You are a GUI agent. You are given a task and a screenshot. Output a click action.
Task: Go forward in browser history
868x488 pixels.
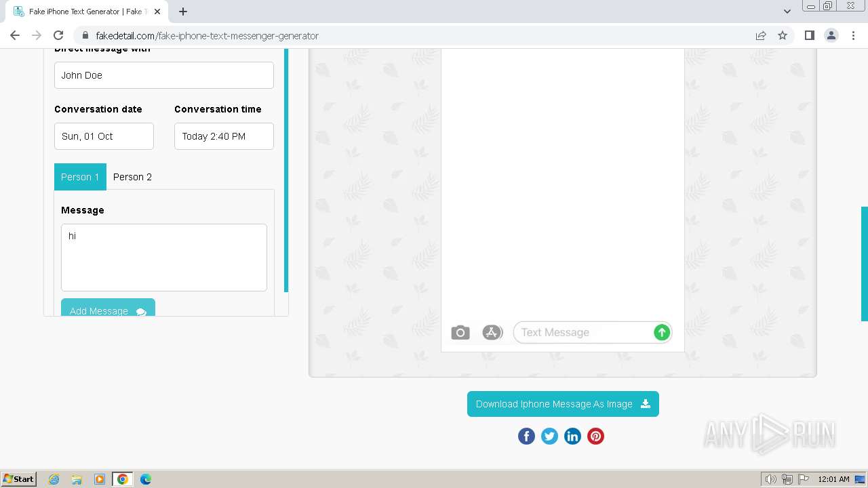pyautogui.click(x=37, y=35)
